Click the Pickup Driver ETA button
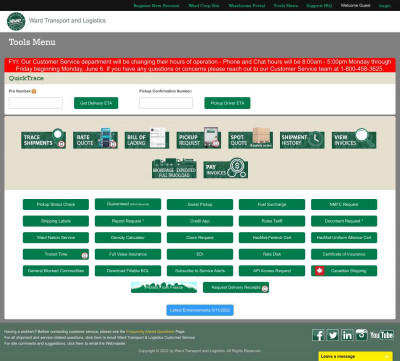This screenshot has height=361, width=400. coord(227,103)
